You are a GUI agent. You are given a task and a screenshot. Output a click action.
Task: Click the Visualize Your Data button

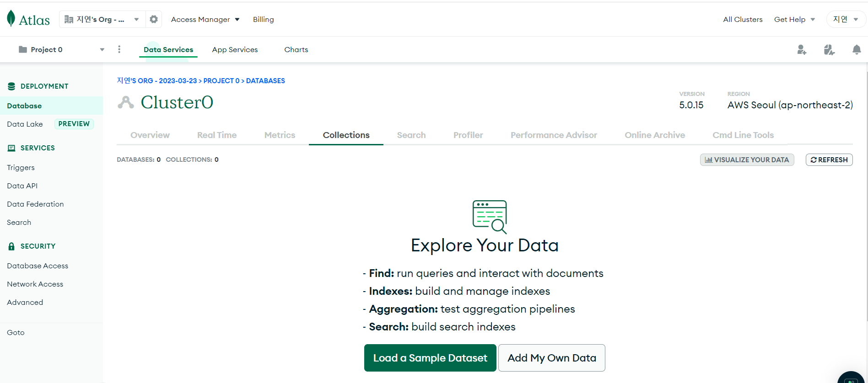(x=747, y=160)
